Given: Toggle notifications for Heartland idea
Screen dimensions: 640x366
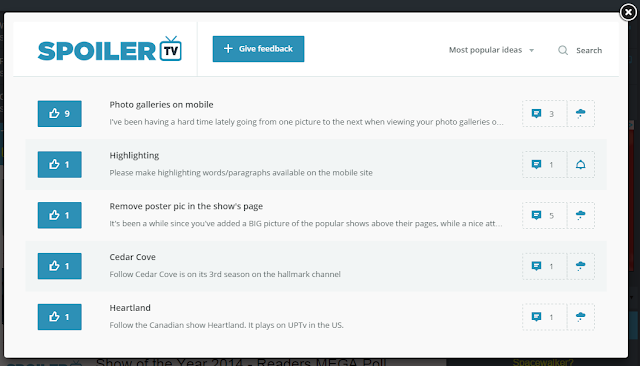Looking at the screenshot, I should 580,317.
